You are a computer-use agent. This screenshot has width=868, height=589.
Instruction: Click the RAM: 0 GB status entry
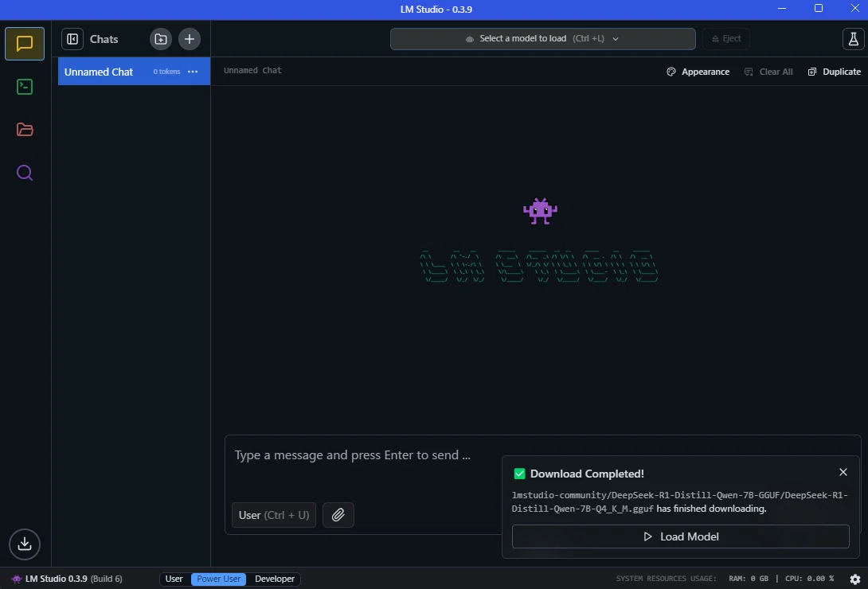click(749, 579)
